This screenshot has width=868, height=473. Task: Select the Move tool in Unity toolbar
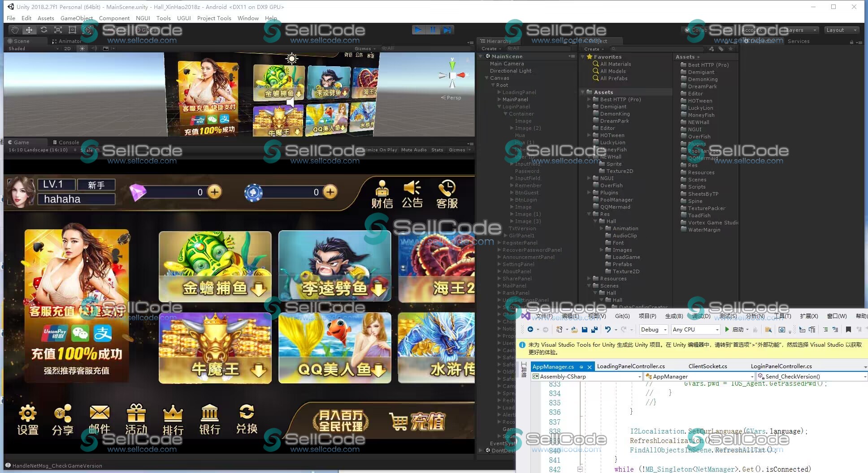pyautogui.click(x=29, y=30)
